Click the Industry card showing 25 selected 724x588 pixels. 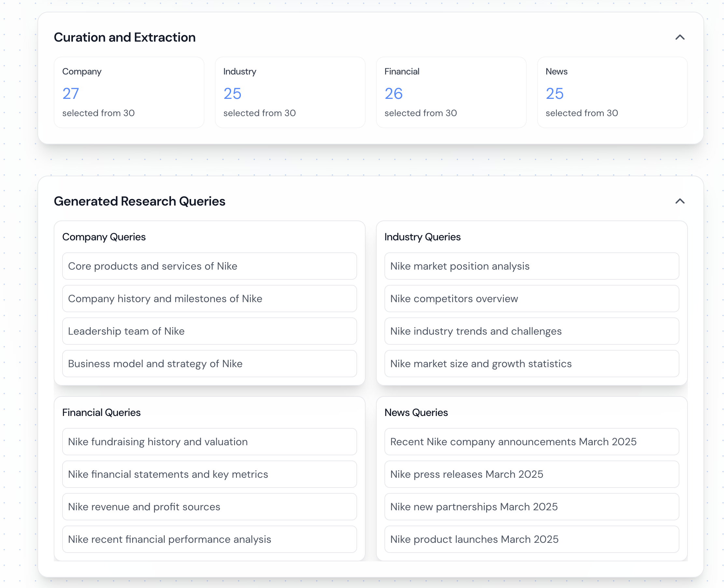click(290, 92)
